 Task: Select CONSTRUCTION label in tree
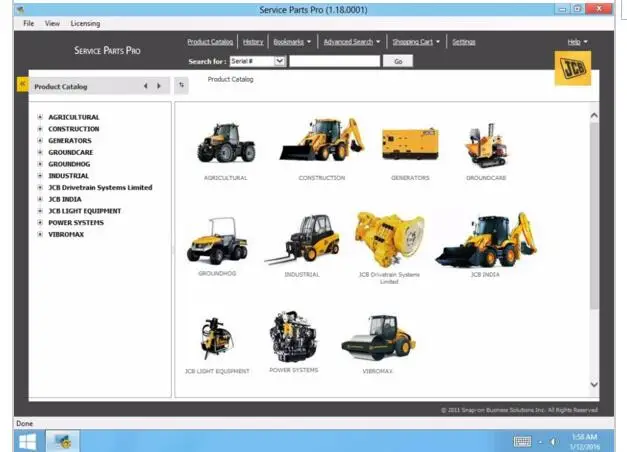(x=74, y=129)
